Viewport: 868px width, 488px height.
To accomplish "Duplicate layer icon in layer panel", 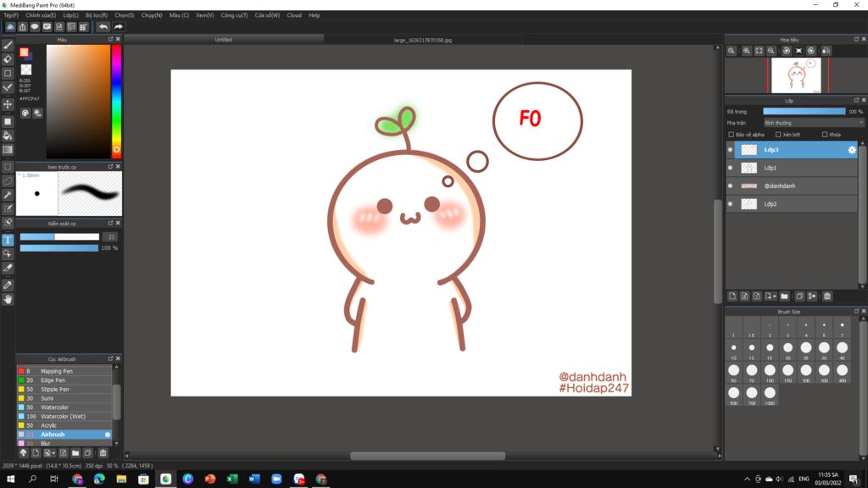I will [799, 297].
